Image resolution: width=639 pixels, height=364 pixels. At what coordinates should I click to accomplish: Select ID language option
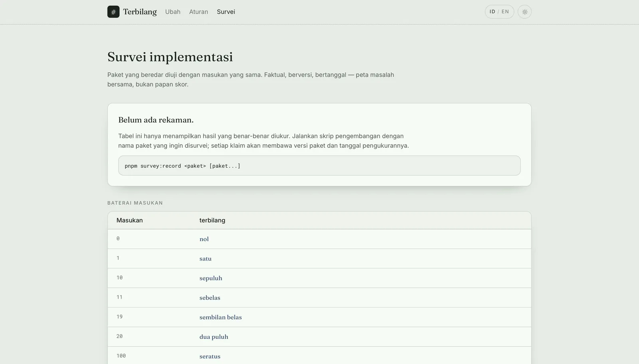[x=492, y=12]
